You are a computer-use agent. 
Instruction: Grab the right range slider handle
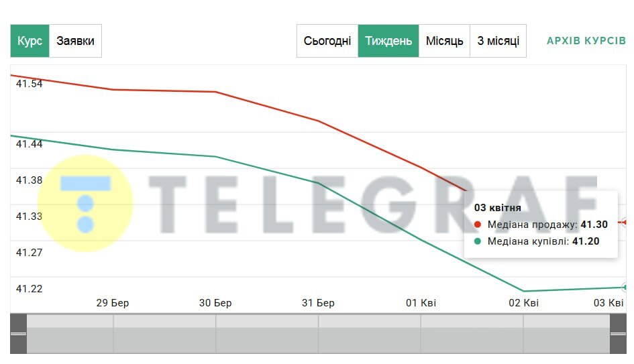coord(618,334)
